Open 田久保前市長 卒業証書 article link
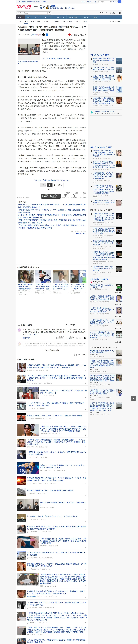The height and width of the screenshot is (644, 138). [x=56, y=592]
